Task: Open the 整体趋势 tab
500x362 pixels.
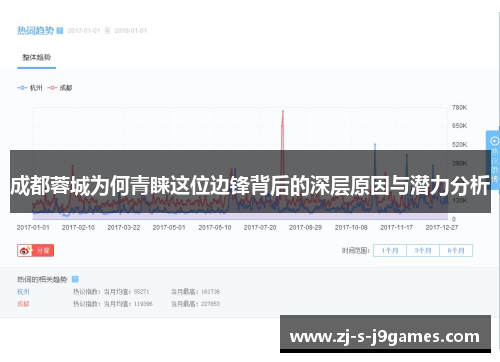Action: tap(36, 57)
